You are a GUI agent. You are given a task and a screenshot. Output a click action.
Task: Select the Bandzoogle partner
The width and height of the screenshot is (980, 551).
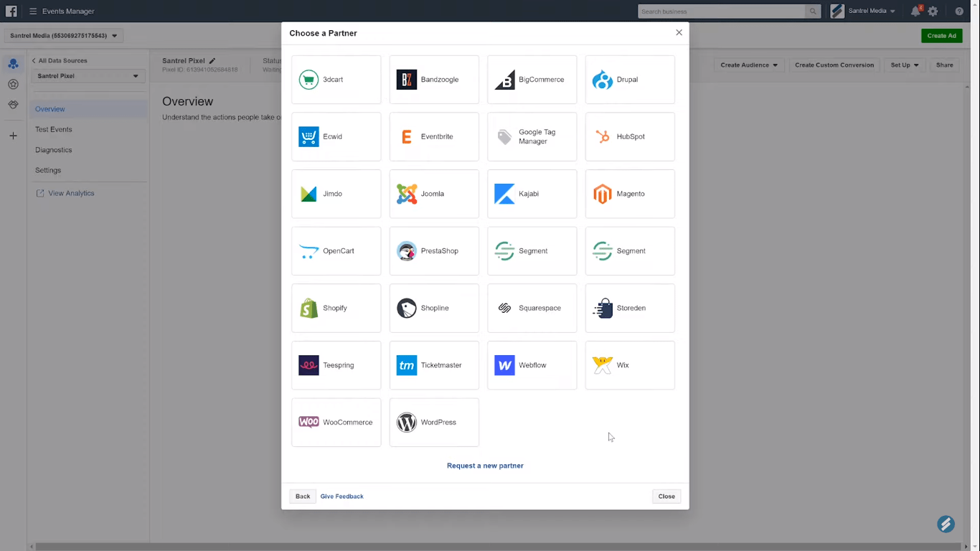[434, 80]
